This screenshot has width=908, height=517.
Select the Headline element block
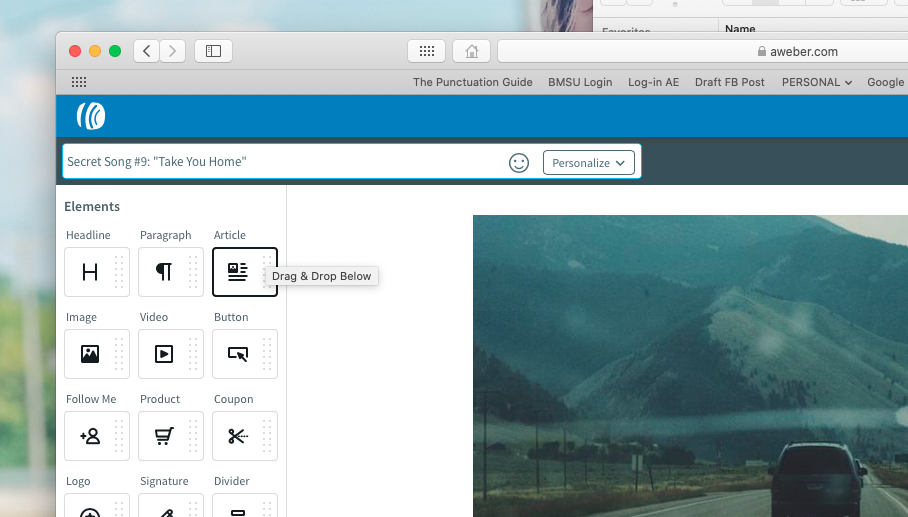point(97,272)
